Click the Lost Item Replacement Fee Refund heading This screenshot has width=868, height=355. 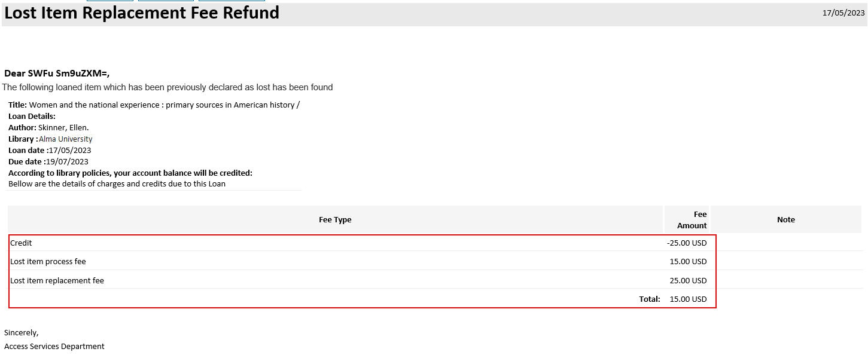point(142,13)
